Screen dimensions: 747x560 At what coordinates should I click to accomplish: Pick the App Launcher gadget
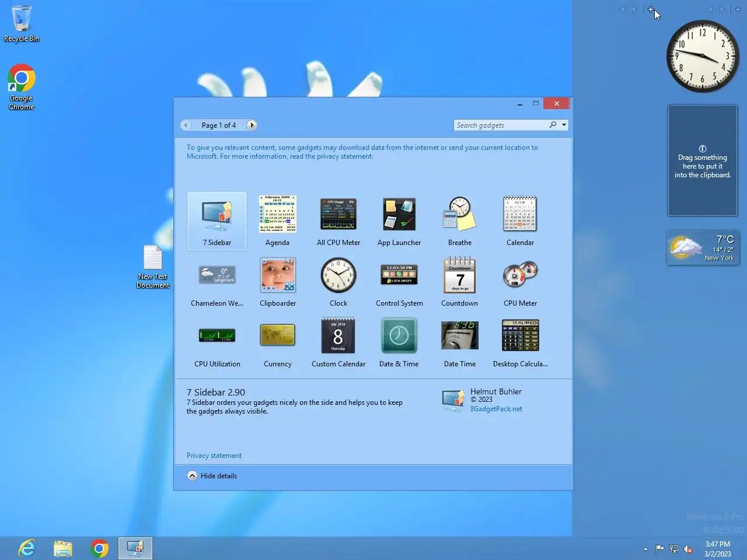coord(399,221)
